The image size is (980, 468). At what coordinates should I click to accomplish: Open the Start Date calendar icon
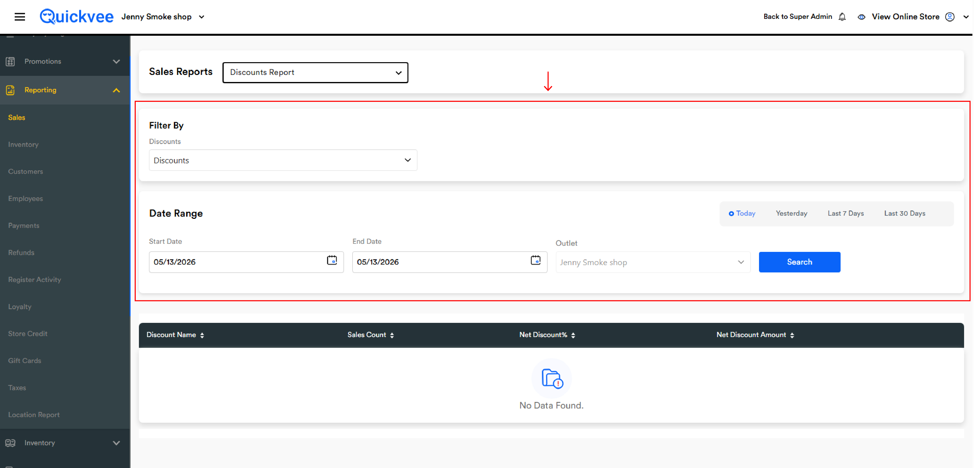(x=332, y=260)
